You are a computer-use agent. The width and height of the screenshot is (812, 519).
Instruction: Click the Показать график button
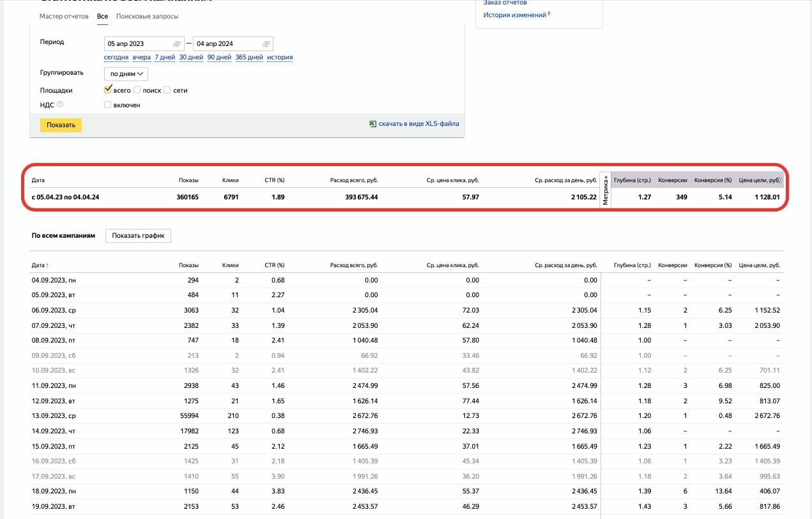pyautogui.click(x=138, y=236)
